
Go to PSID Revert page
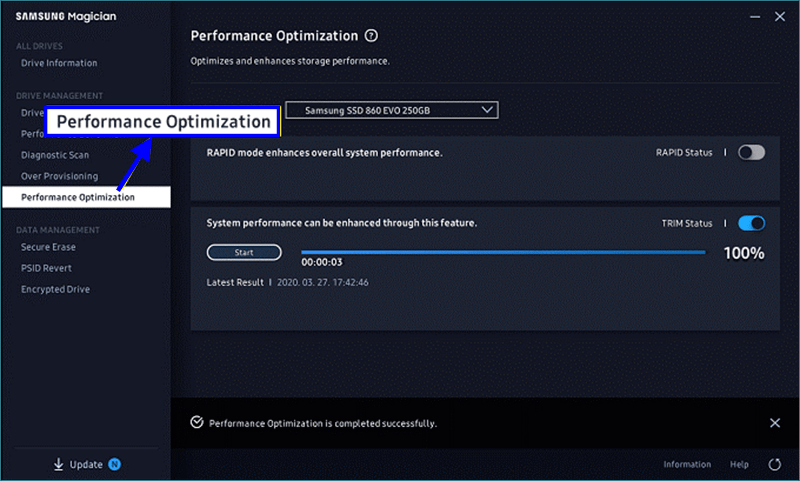tap(46, 268)
